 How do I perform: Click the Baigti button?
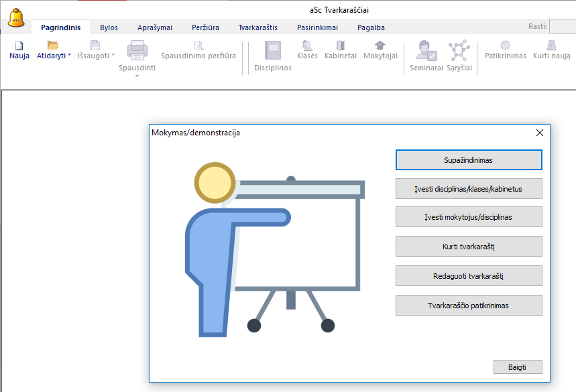(x=517, y=367)
